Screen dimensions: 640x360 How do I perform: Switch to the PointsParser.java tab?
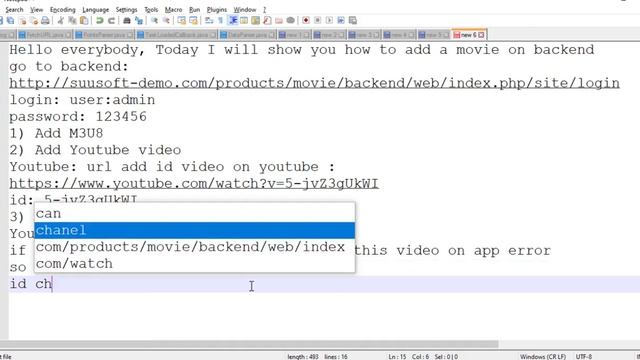pos(104,35)
